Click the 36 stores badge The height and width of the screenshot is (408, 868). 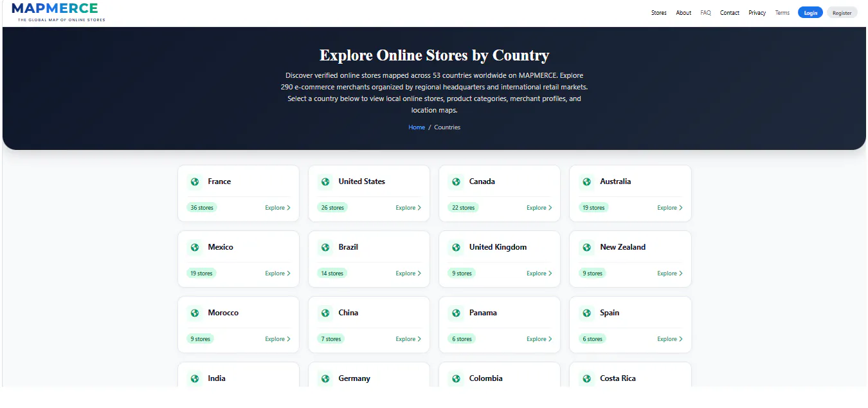(202, 208)
